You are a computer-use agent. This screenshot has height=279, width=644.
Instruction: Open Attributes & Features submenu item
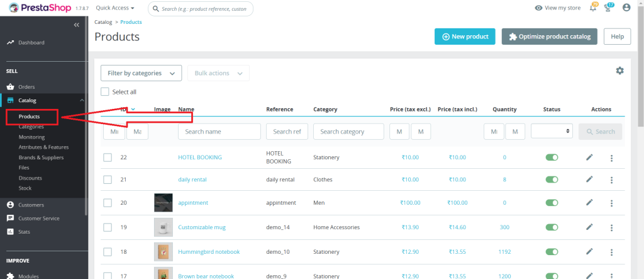point(43,147)
